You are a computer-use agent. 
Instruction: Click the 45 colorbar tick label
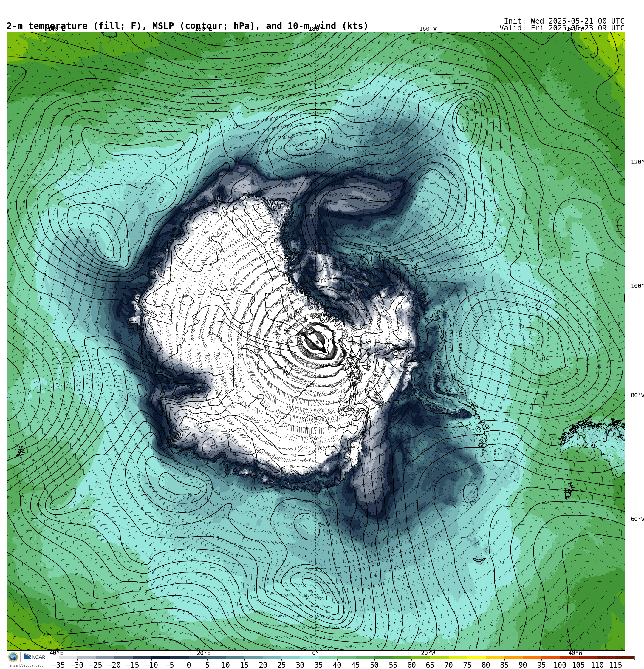tap(355, 665)
